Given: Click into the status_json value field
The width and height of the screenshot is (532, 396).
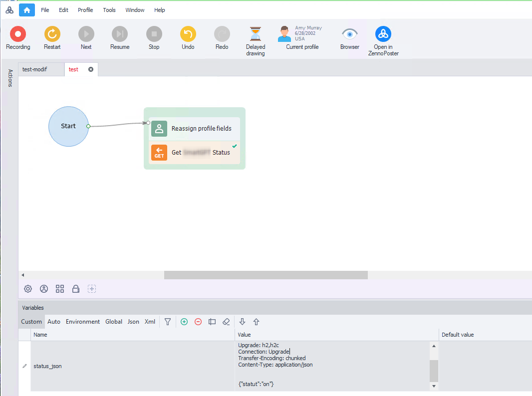Looking at the screenshot, I should (x=332, y=366).
